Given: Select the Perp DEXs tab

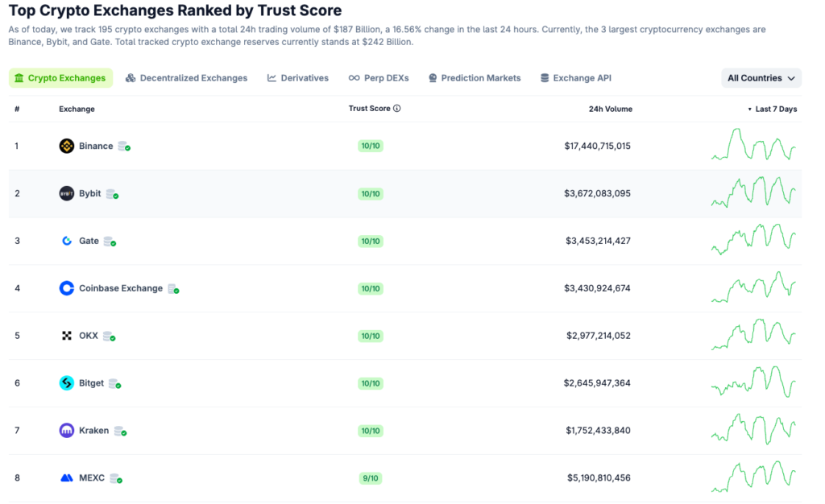Looking at the screenshot, I should pyautogui.click(x=378, y=78).
